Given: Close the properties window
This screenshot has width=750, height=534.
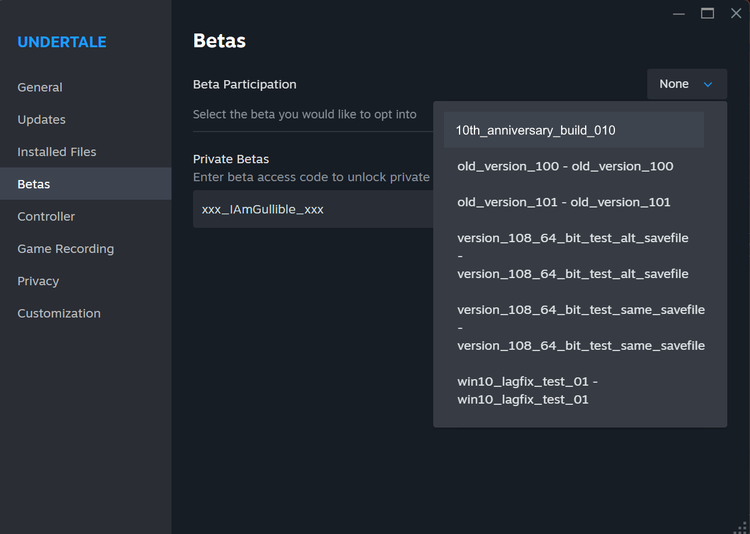Looking at the screenshot, I should (736, 13).
